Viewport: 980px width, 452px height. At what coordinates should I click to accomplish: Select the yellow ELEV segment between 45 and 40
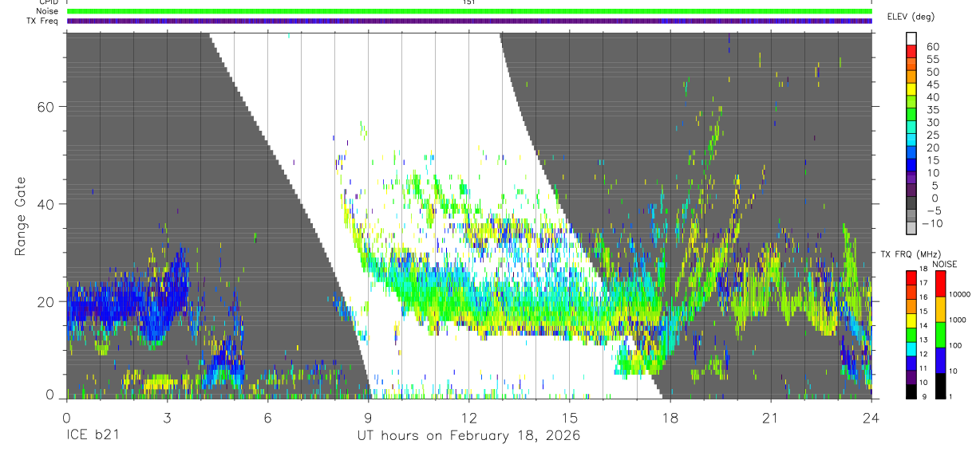(911, 89)
